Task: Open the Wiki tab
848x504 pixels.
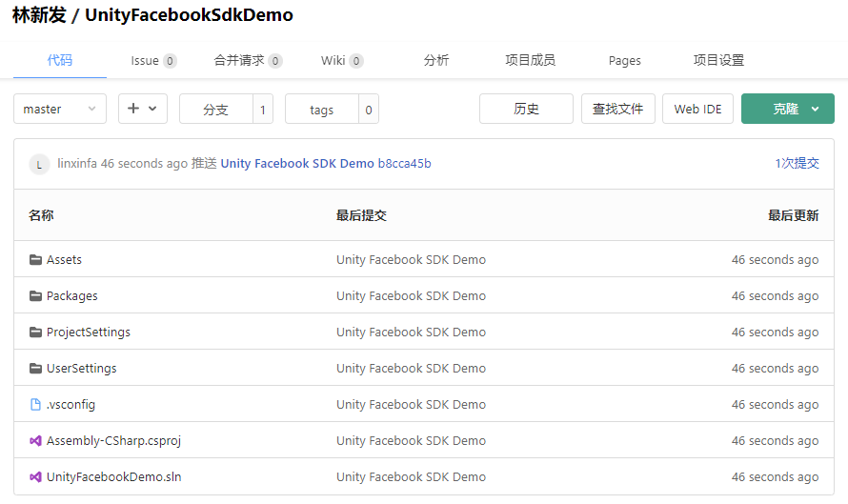Action: (x=342, y=61)
